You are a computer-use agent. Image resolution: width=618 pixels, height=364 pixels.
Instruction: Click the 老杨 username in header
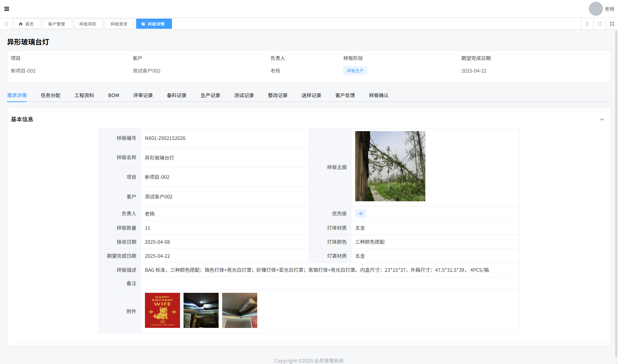(609, 9)
